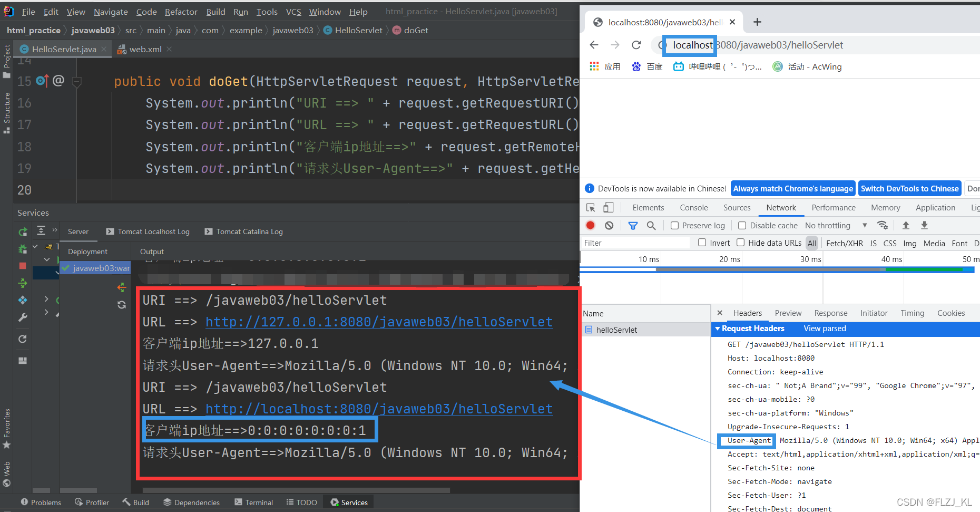Viewport: 980px width, 512px height.
Task: Click the DevTools inspect element icon
Action: (x=591, y=208)
